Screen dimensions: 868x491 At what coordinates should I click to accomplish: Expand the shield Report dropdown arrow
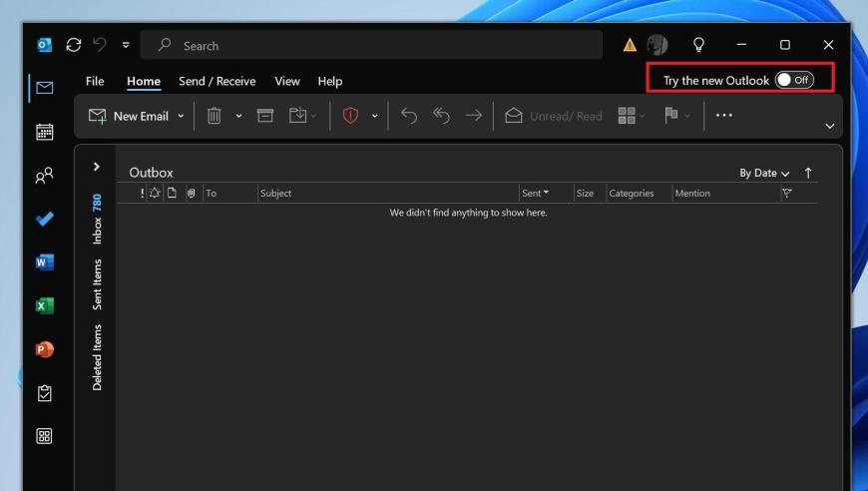pos(375,116)
